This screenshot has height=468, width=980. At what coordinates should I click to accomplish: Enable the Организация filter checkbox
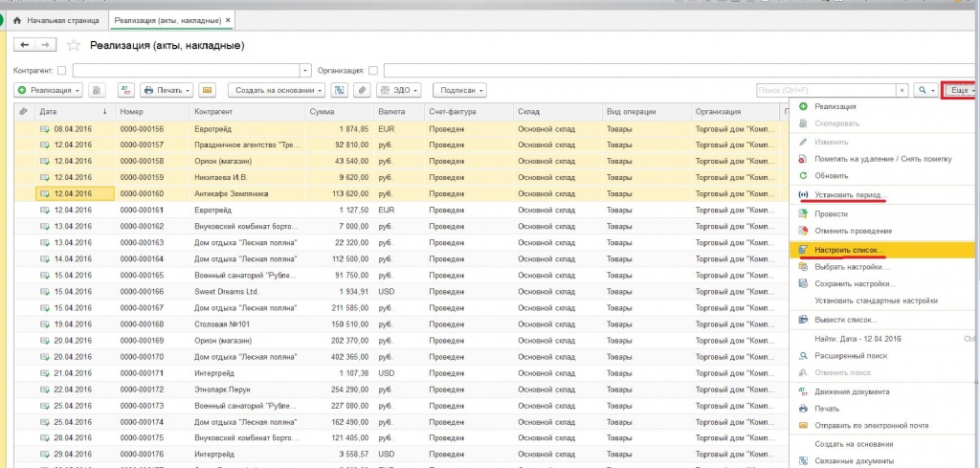[x=373, y=71]
